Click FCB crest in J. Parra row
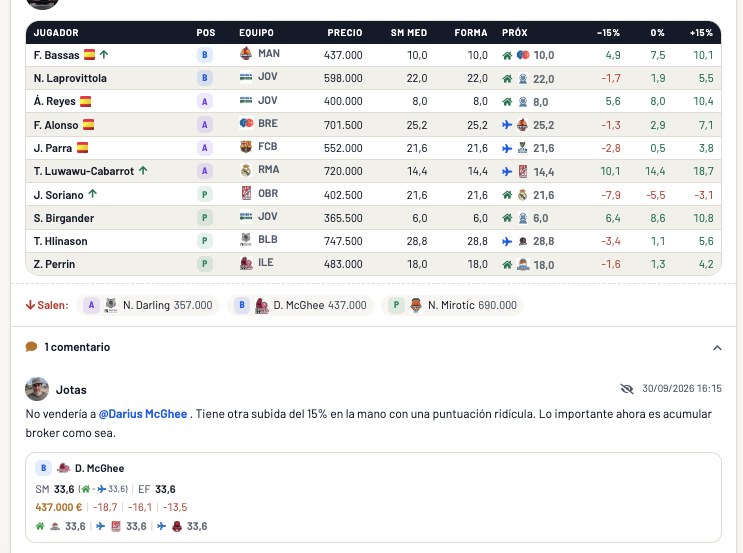 [245, 146]
